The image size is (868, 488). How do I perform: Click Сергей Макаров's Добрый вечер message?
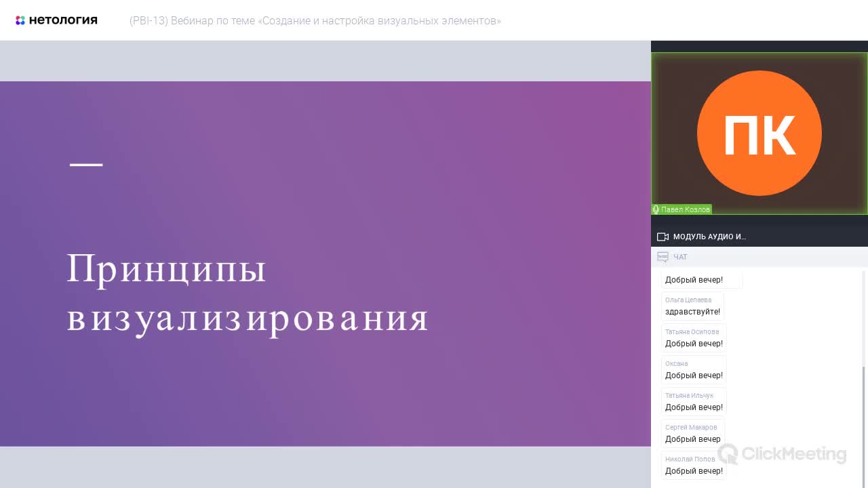(x=693, y=439)
